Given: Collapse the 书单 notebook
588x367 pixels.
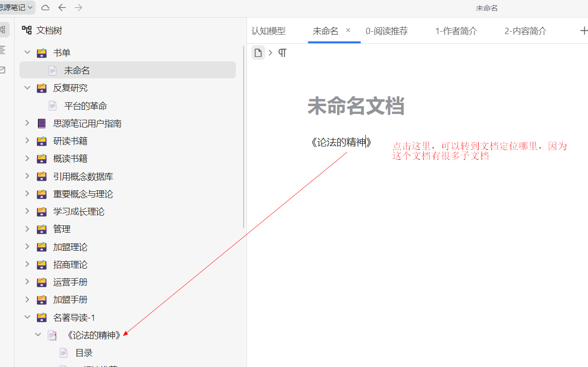Looking at the screenshot, I should point(27,52).
